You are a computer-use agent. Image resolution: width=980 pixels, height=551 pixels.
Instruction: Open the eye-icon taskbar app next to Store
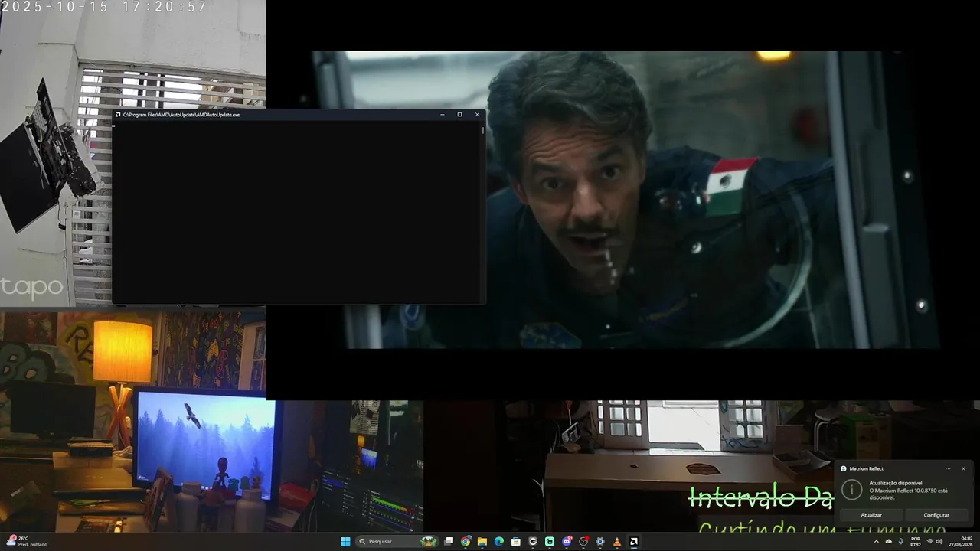533,542
